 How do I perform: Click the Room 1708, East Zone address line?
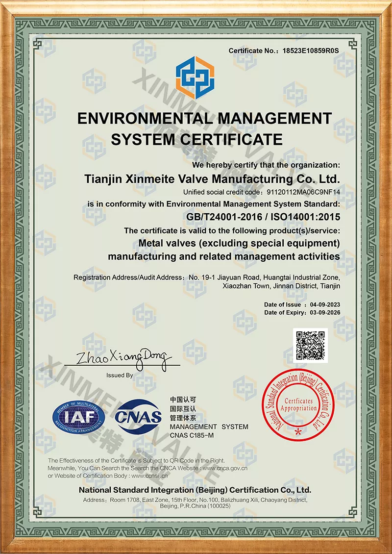pyautogui.click(x=195, y=500)
